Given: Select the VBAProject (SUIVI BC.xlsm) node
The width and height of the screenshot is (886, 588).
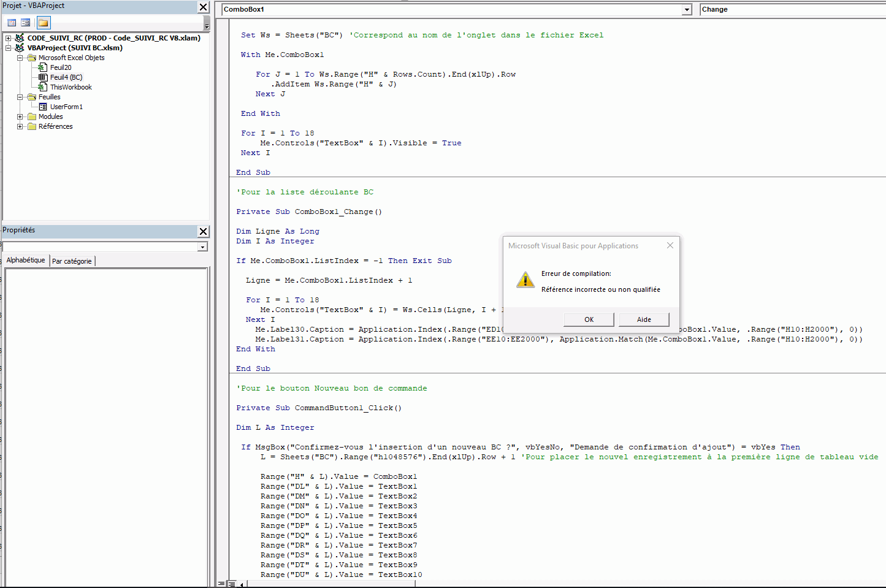Looking at the screenshot, I should click(74, 48).
